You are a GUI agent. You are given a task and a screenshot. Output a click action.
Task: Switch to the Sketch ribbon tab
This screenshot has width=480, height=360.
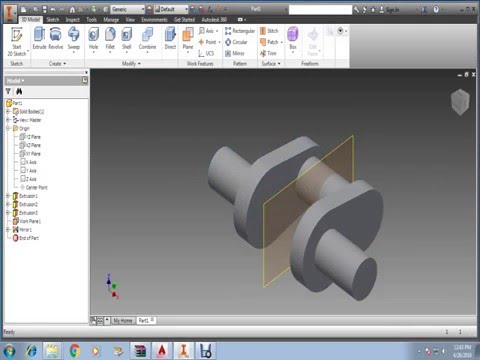pyautogui.click(x=53, y=20)
